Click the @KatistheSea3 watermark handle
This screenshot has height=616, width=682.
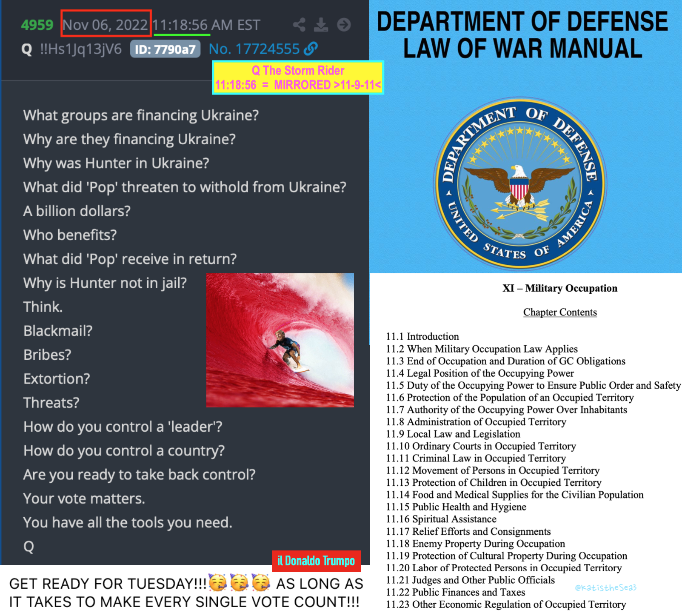(605, 587)
